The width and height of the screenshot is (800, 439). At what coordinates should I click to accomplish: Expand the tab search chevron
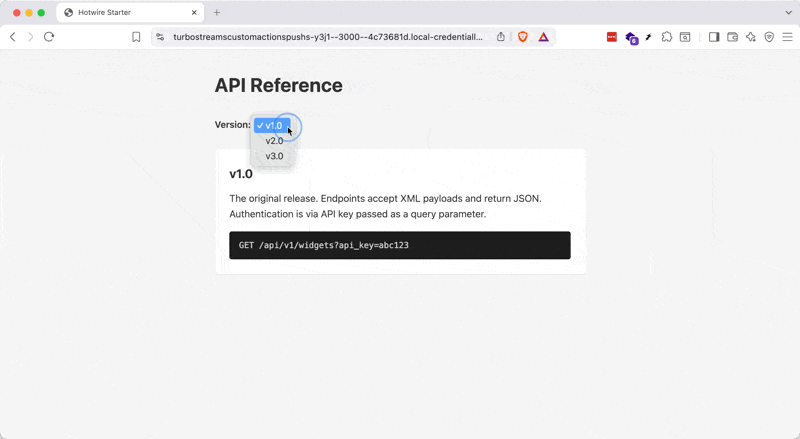click(788, 12)
